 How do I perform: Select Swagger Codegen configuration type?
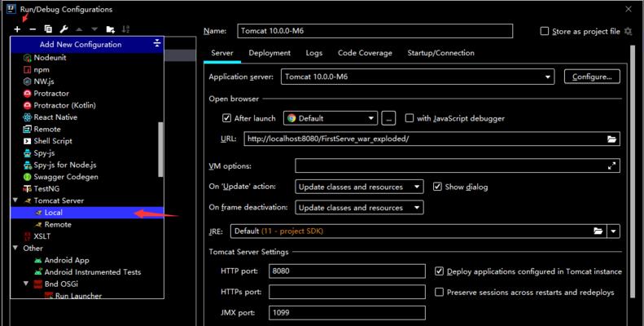(87, 177)
